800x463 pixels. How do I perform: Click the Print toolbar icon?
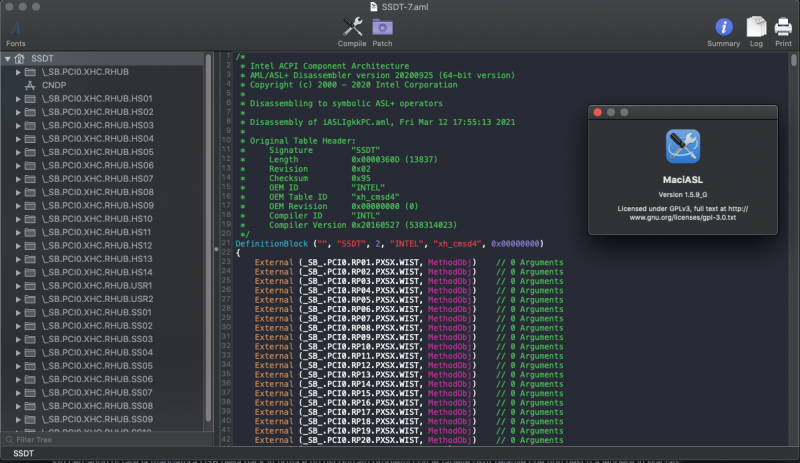coord(783,28)
